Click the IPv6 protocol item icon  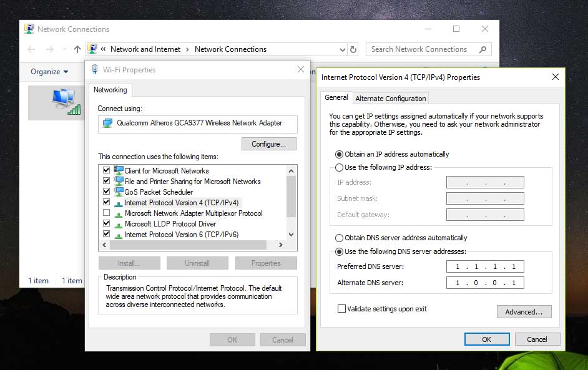tap(119, 235)
